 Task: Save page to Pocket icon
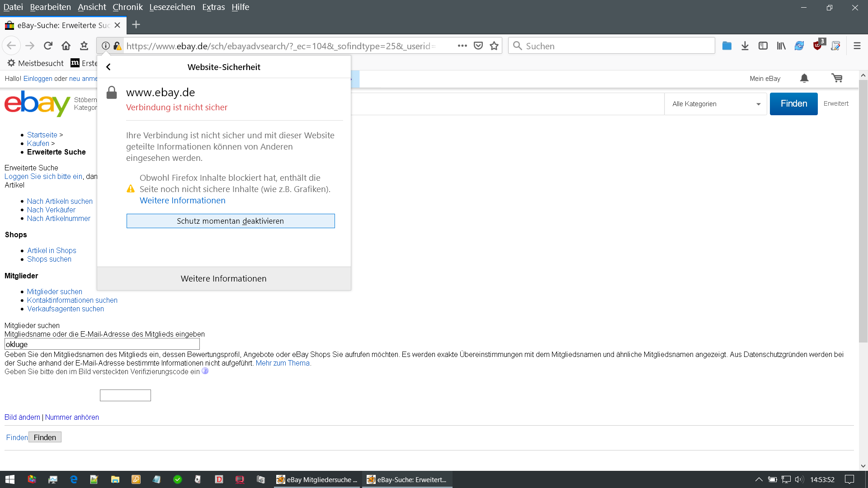(x=478, y=46)
